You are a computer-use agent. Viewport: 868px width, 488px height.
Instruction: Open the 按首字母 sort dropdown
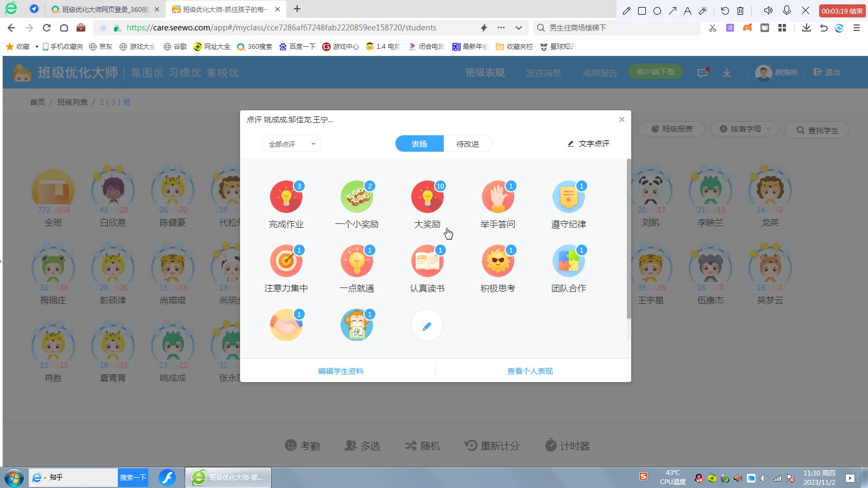[745, 129]
